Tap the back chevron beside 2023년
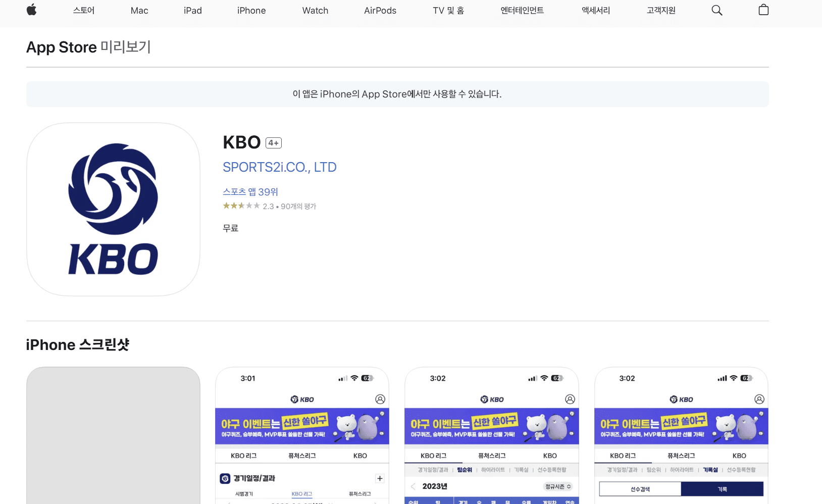The image size is (822, 504). pyautogui.click(x=413, y=486)
